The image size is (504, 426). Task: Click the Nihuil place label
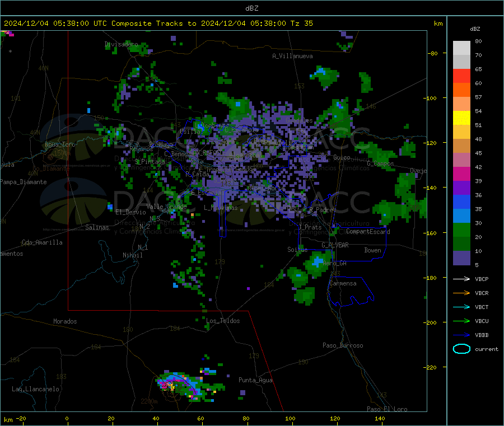tap(132, 255)
